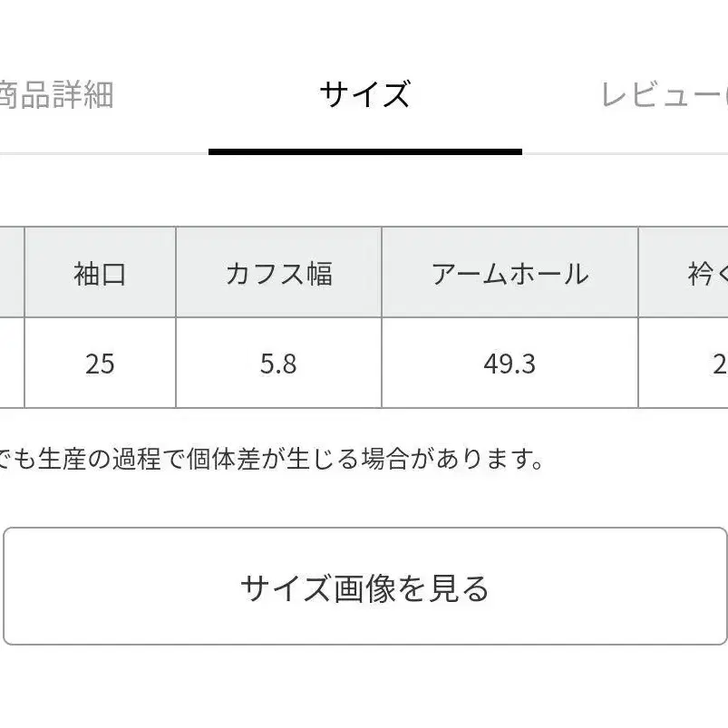This screenshot has width=728, height=728.
Task: Click the 5.8 measurement cell
Action: (278, 364)
